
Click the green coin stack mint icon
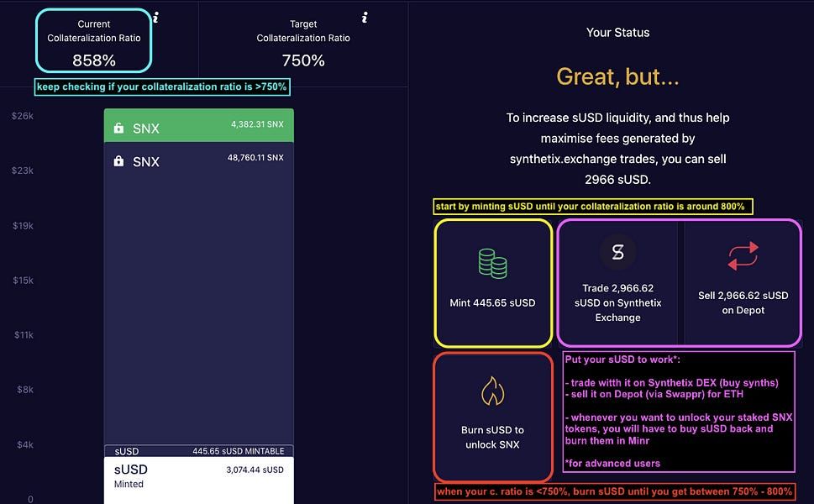click(x=492, y=263)
